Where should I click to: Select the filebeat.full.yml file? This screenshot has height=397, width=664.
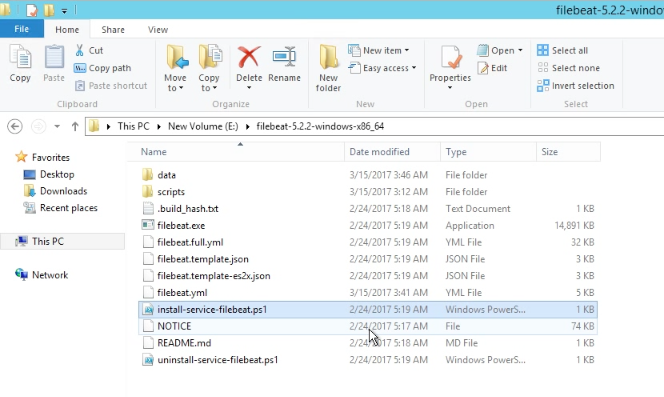coord(368,242)
